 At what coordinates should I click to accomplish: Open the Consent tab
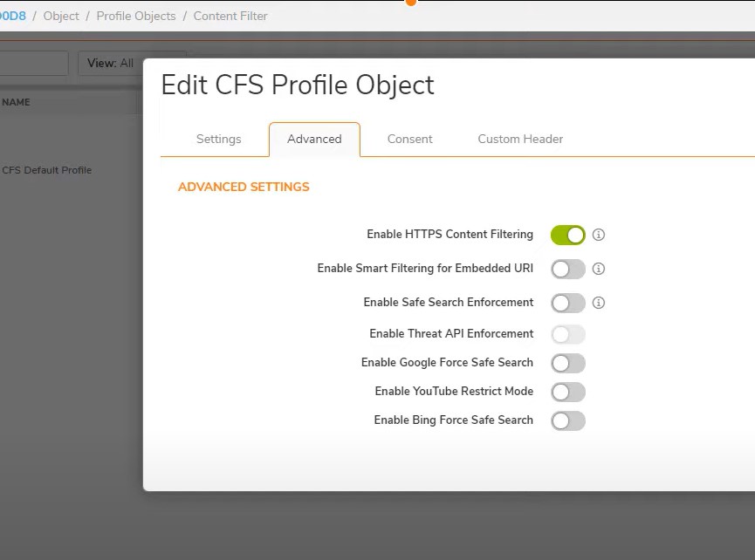tap(409, 139)
